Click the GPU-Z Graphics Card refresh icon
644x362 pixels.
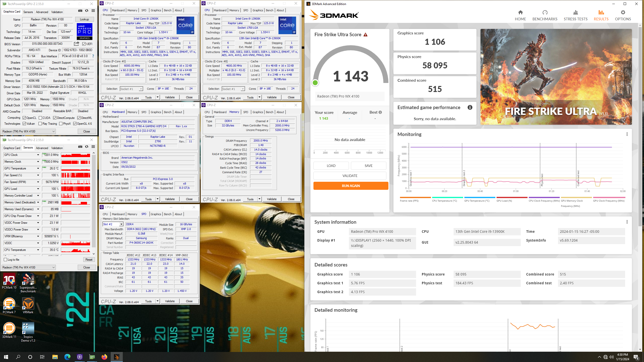tap(87, 11)
